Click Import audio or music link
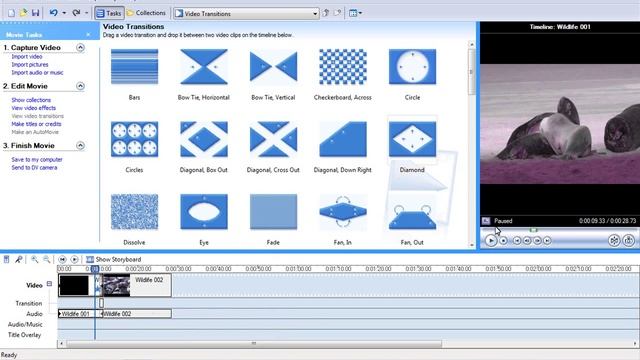640x360 pixels. coord(38,73)
